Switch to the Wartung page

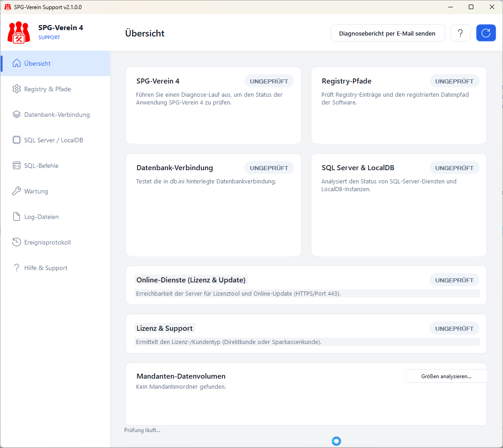click(x=55, y=191)
